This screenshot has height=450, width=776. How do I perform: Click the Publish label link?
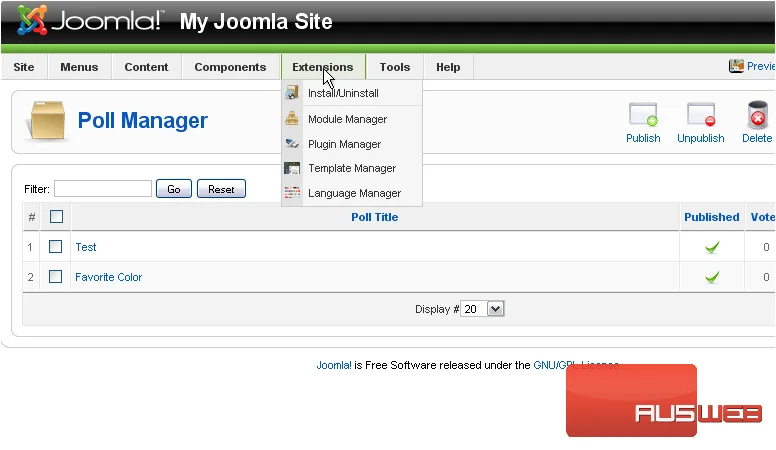[643, 138]
